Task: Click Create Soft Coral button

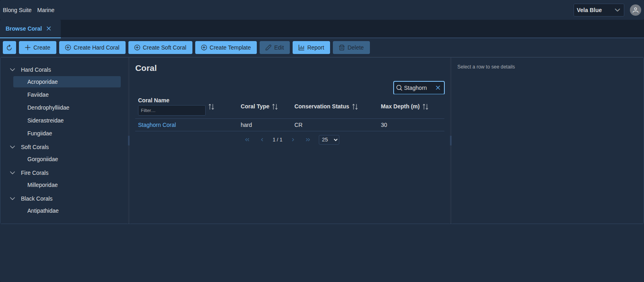Action: [x=160, y=48]
